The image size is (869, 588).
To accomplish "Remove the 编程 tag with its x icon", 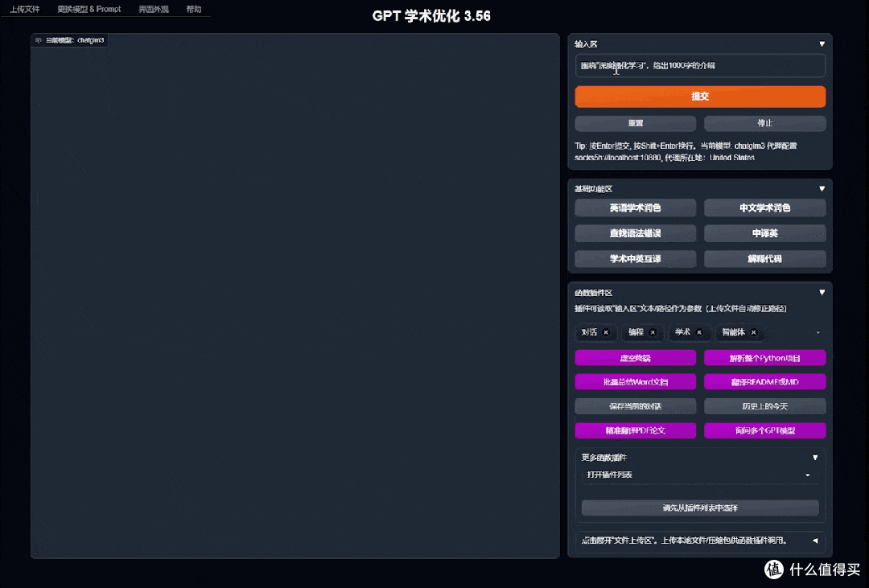I will (653, 332).
